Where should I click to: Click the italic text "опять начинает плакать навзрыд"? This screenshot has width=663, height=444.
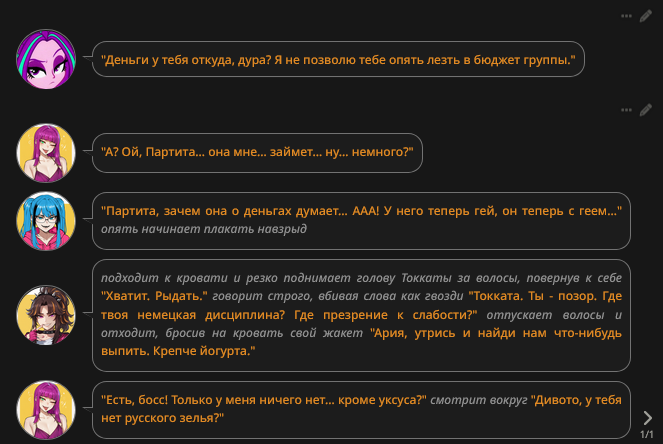tap(203, 229)
